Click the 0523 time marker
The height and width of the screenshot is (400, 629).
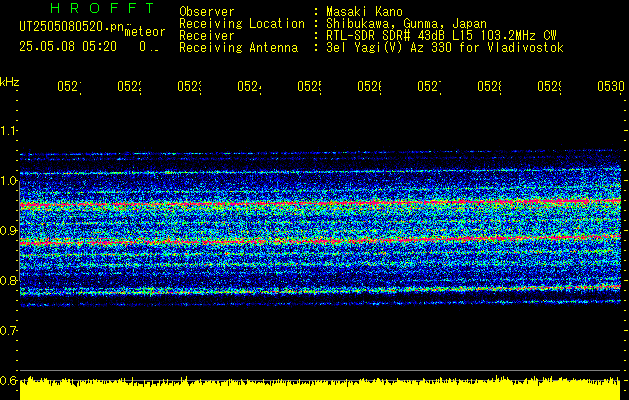tap(189, 87)
